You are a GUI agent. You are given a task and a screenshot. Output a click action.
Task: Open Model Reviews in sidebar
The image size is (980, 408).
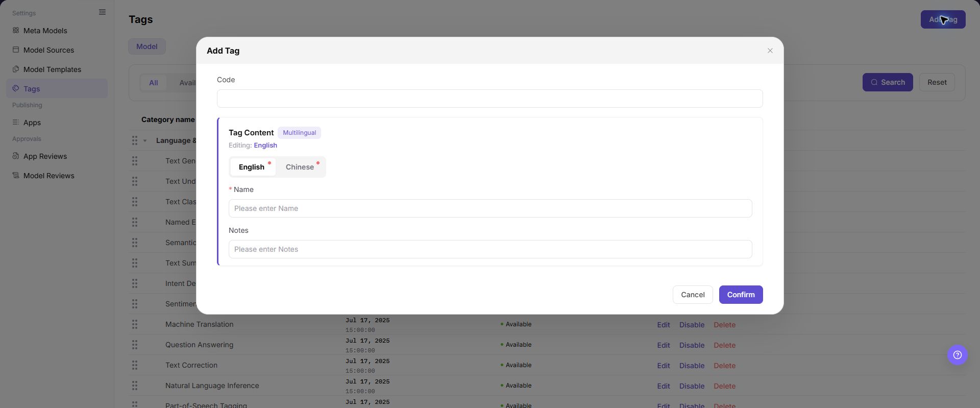click(57, 176)
